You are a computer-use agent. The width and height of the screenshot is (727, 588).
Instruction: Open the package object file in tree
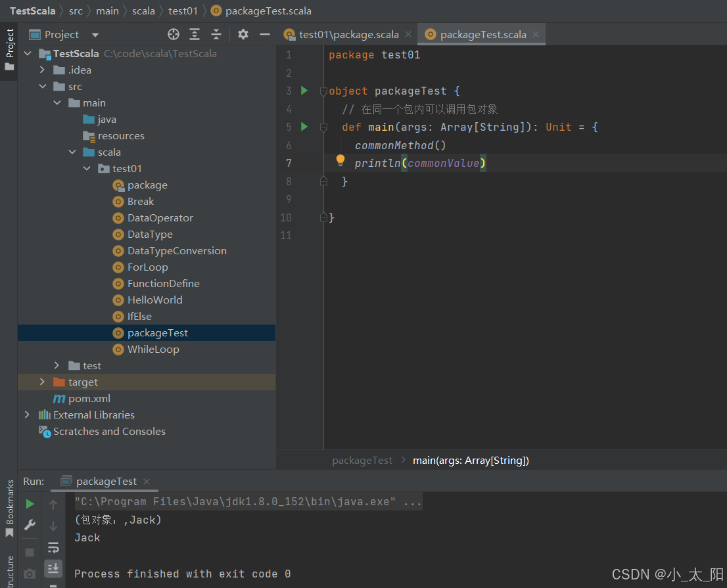tap(140, 185)
